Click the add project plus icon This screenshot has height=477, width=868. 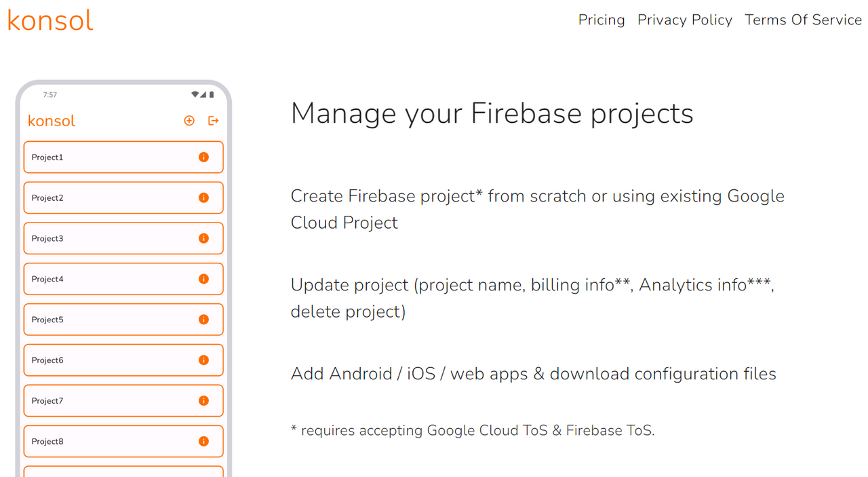tap(189, 121)
